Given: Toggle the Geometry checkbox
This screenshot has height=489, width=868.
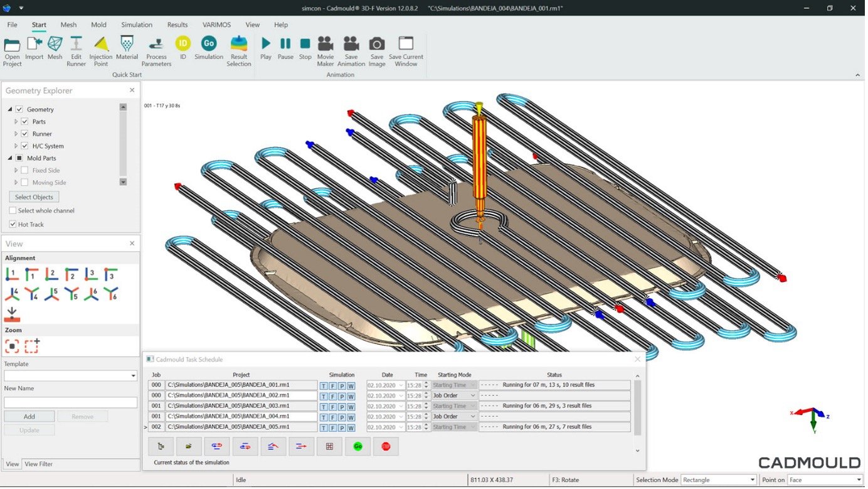Looking at the screenshot, I should 19,109.
